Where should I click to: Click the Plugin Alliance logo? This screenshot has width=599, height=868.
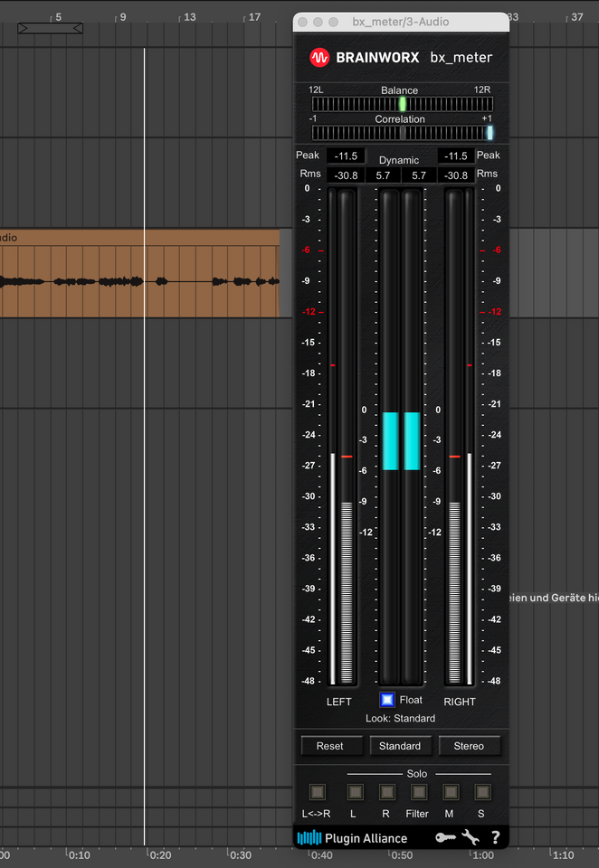tap(352, 837)
